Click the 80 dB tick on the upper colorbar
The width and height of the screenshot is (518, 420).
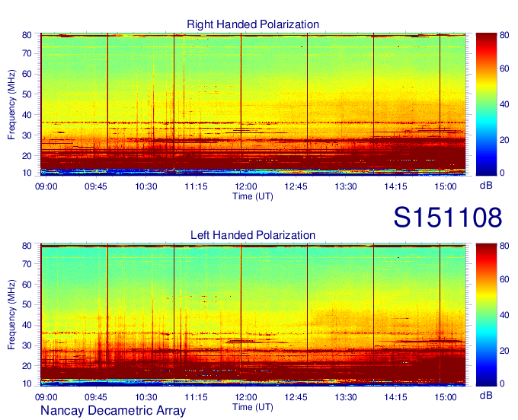(x=504, y=35)
